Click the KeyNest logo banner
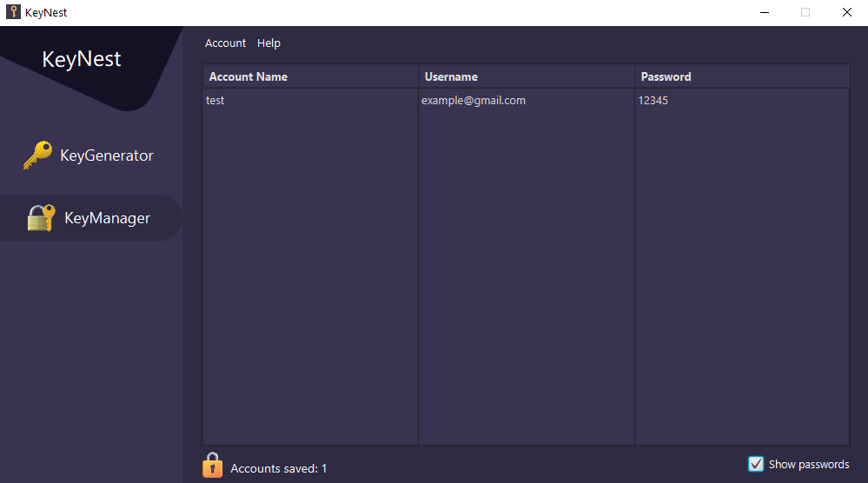The height and width of the screenshot is (483, 868). (x=82, y=59)
